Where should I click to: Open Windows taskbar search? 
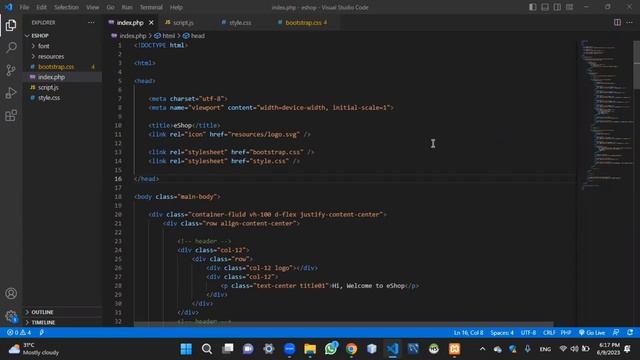click(207, 349)
